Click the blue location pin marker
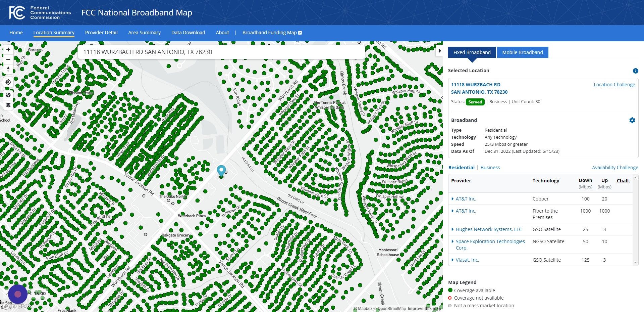This screenshot has width=644, height=312. tap(221, 171)
